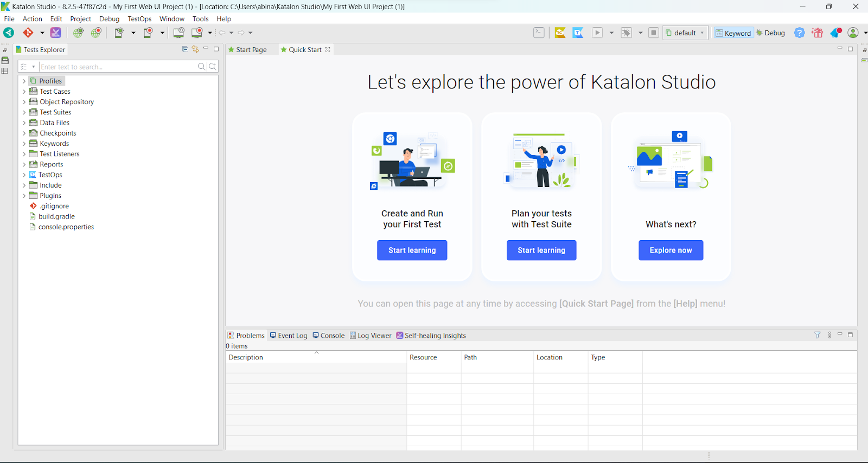868x463 pixels.
Task: Expand the Object Repository folder
Action: (x=24, y=102)
